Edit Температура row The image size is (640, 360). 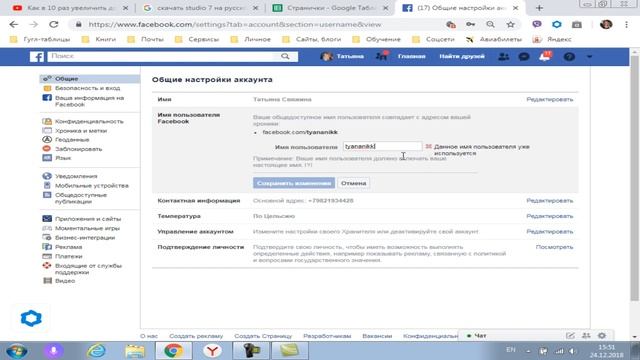pyautogui.click(x=549, y=216)
